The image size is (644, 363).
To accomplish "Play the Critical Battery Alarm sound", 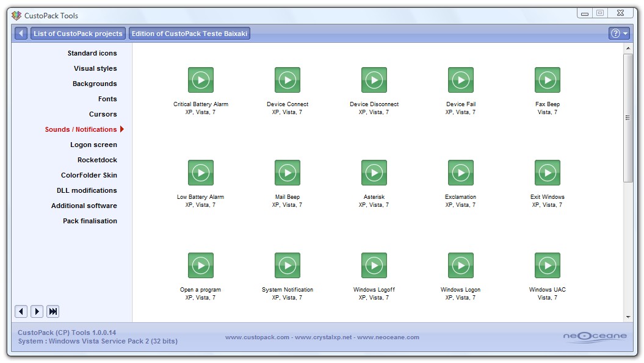I will [x=201, y=80].
